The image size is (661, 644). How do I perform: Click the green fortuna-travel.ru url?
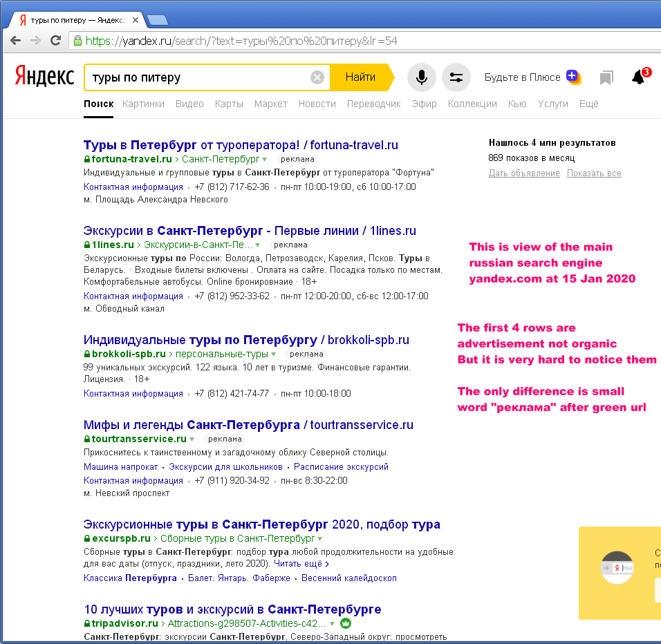131,159
